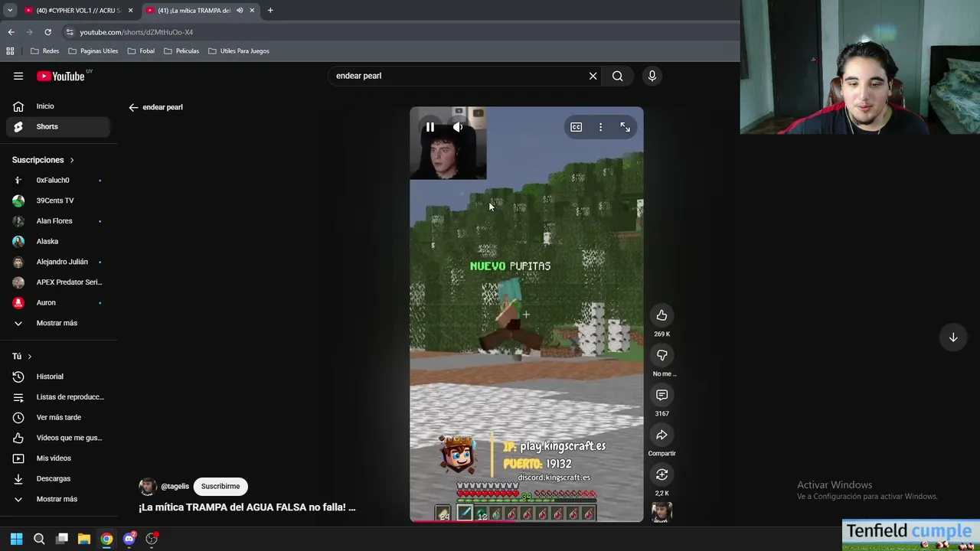
Task: Open Videos que me gustan
Action: tap(59, 438)
